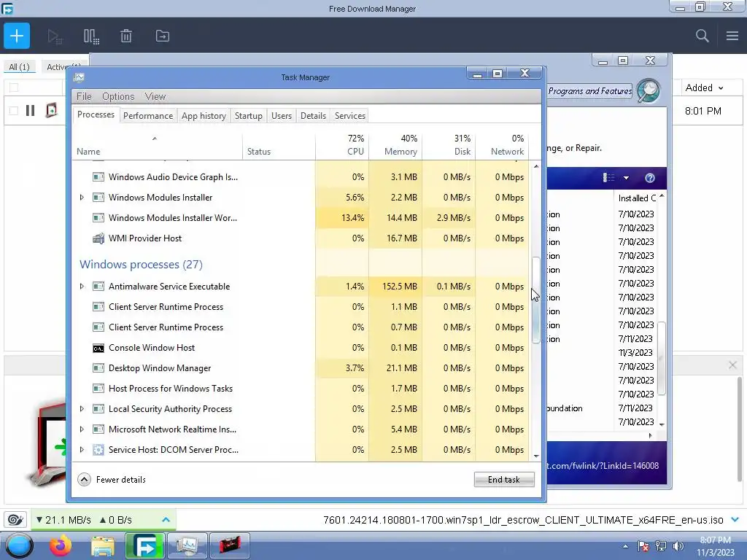Switch to the Details tab
747x560 pixels.
(313, 116)
